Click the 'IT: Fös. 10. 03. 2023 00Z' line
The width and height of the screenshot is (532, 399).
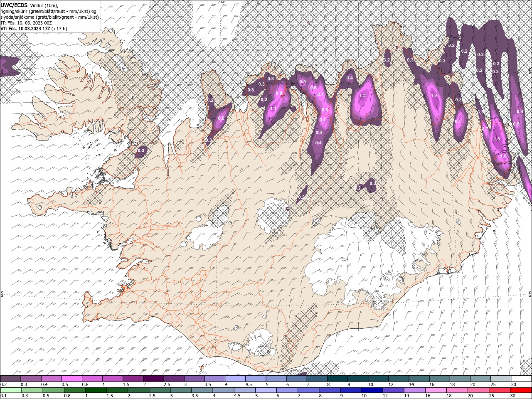(x=26, y=23)
